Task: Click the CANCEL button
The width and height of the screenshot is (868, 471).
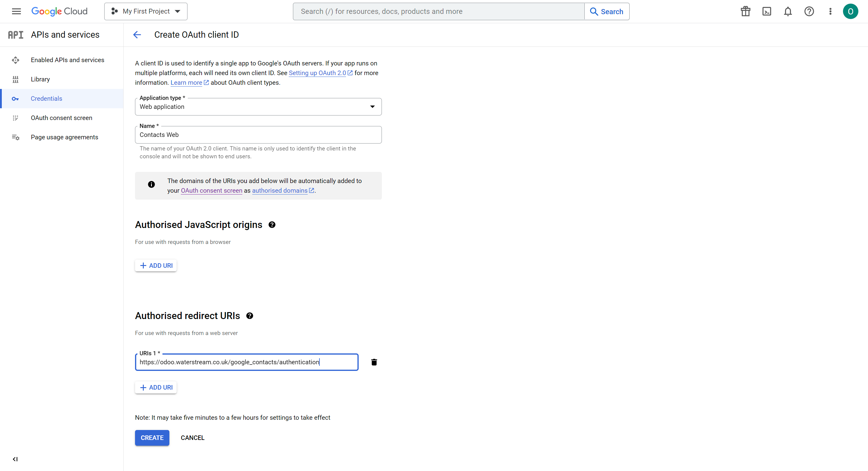Action: pos(192,438)
